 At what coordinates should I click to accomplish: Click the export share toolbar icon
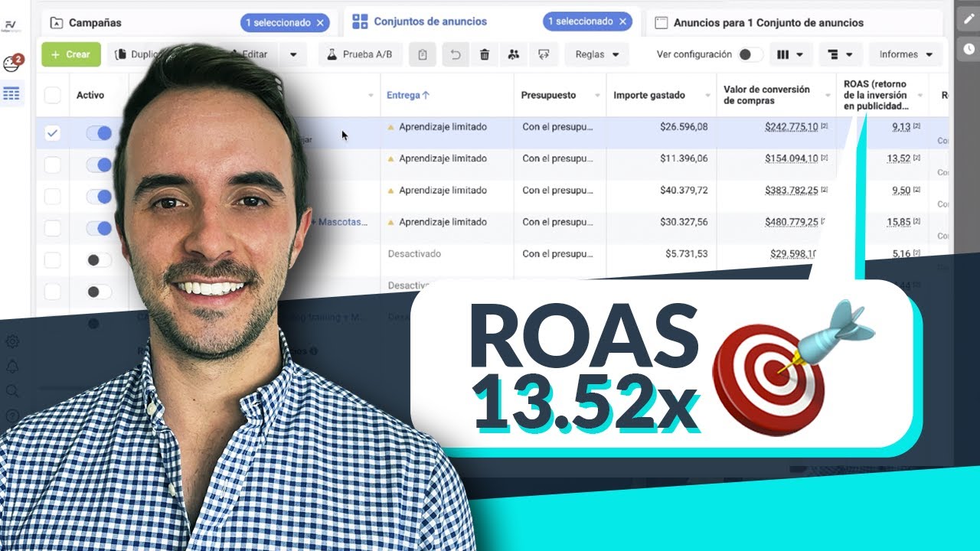tap(544, 54)
